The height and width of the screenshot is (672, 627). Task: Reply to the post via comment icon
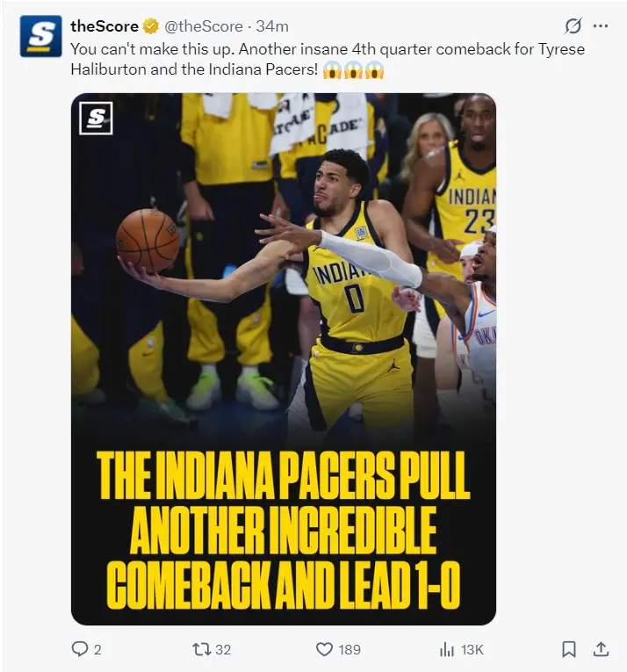(x=79, y=649)
